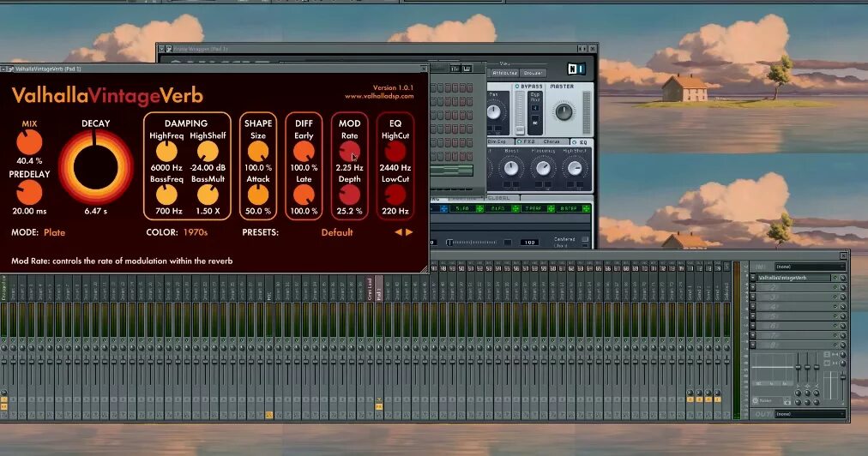This screenshot has width=868, height=456.
Task: Click the Massive Pan knob
Action: (x=494, y=112)
